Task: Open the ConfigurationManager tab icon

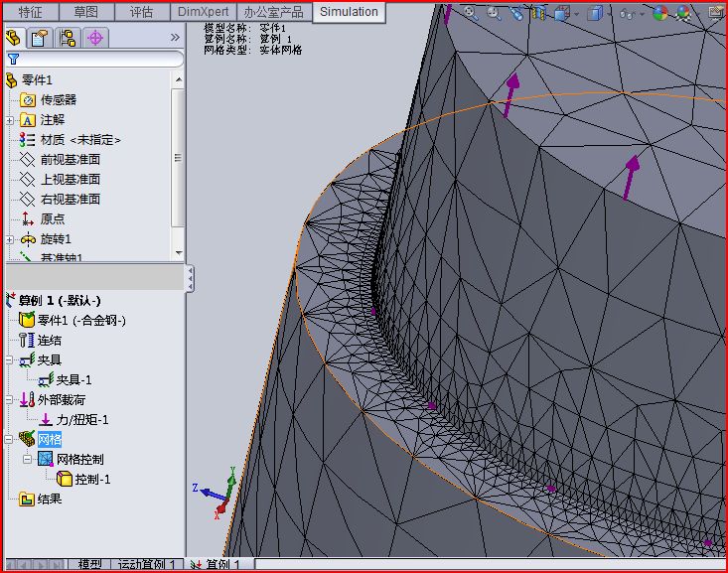Action: [68, 38]
